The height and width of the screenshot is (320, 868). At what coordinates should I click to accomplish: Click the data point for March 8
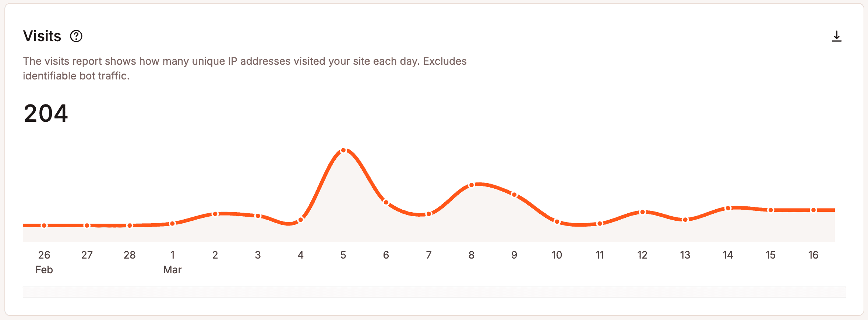[472, 185]
